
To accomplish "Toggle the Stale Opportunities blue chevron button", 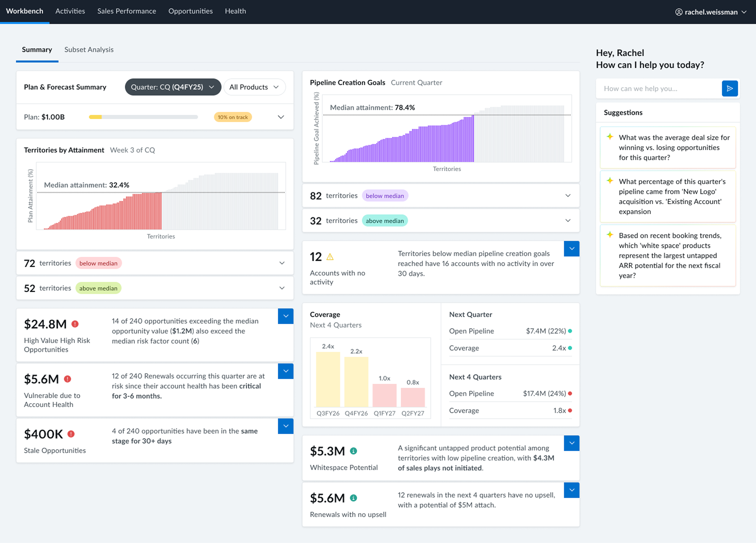I will click(x=286, y=426).
